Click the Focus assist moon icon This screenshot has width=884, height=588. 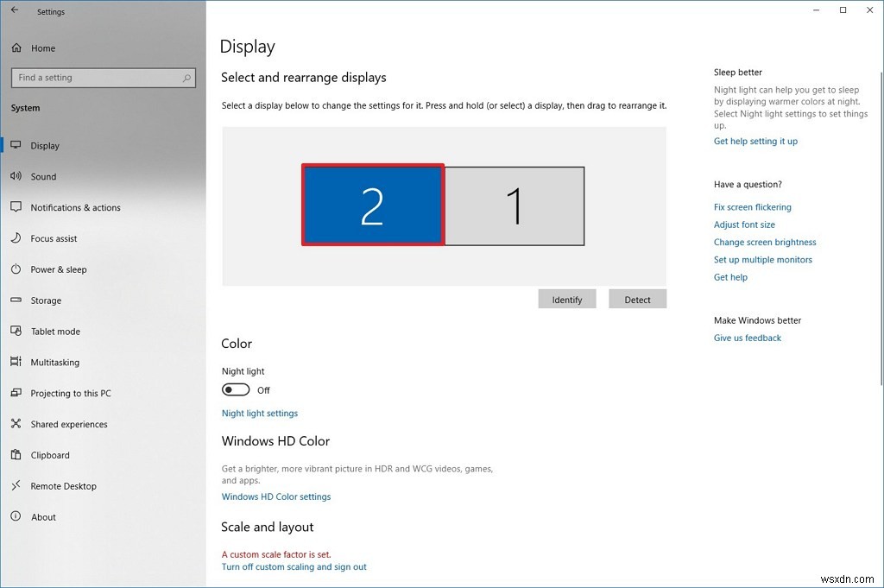point(16,238)
